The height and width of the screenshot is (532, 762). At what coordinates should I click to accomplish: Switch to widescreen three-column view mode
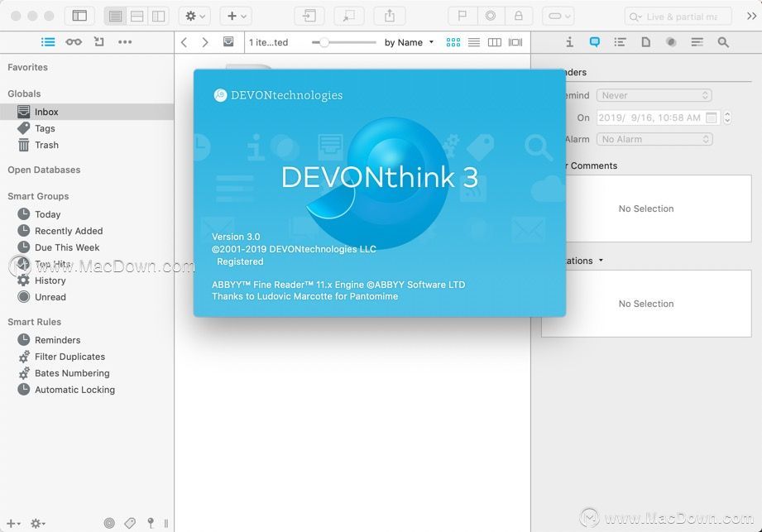pyautogui.click(x=158, y=16)
